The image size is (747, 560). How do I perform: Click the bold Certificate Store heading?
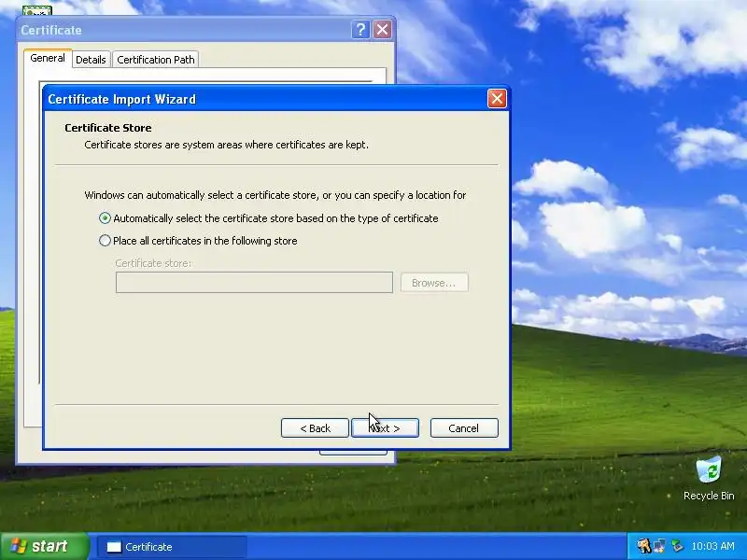point(108,128)
